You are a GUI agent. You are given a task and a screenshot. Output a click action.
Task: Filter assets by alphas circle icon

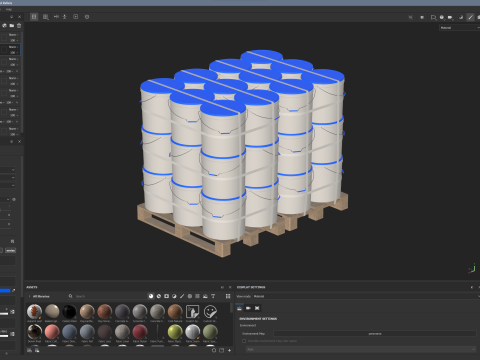190,296
